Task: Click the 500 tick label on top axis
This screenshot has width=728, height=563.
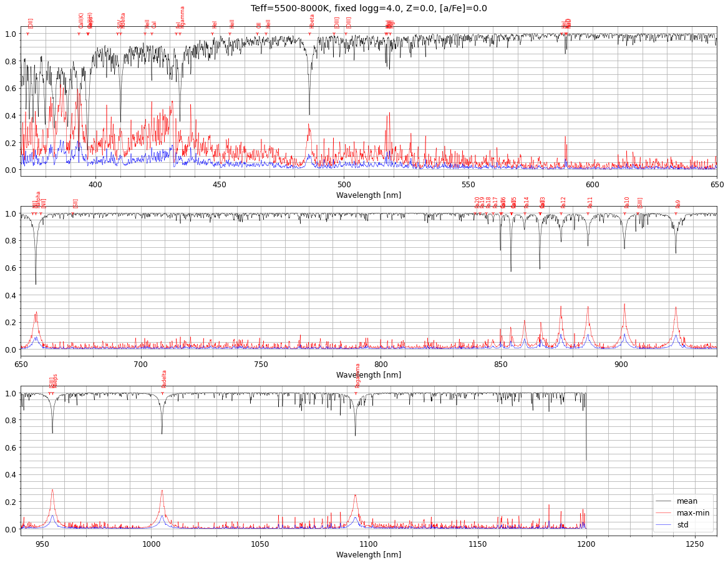Action: tap(344, 184)
